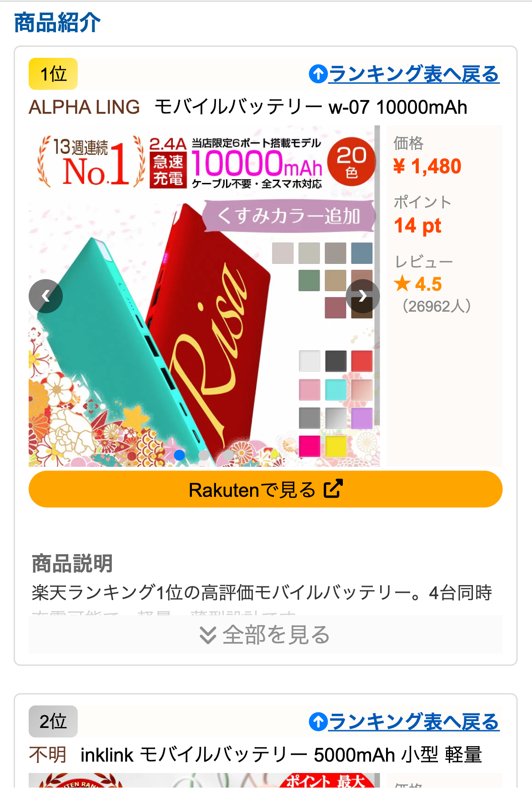Pick the yellow color swatch in the image
532x788 pixels.
coord(336,446)
